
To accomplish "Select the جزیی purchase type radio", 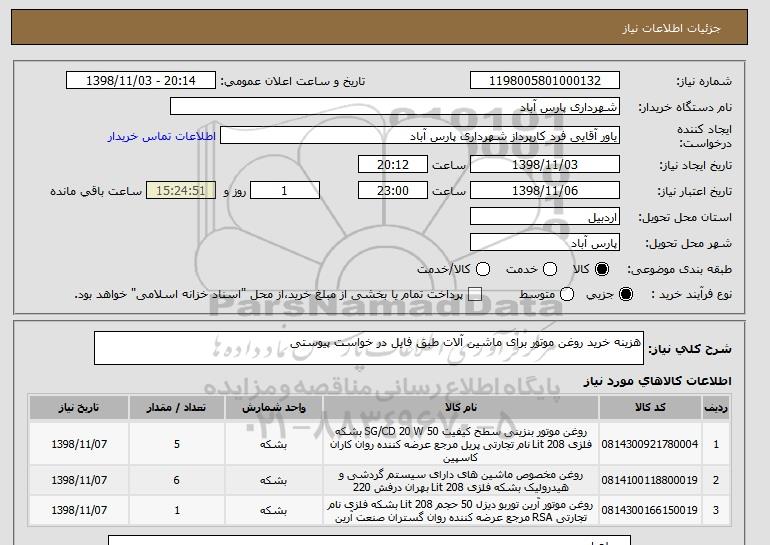I will tap(626, 295).
